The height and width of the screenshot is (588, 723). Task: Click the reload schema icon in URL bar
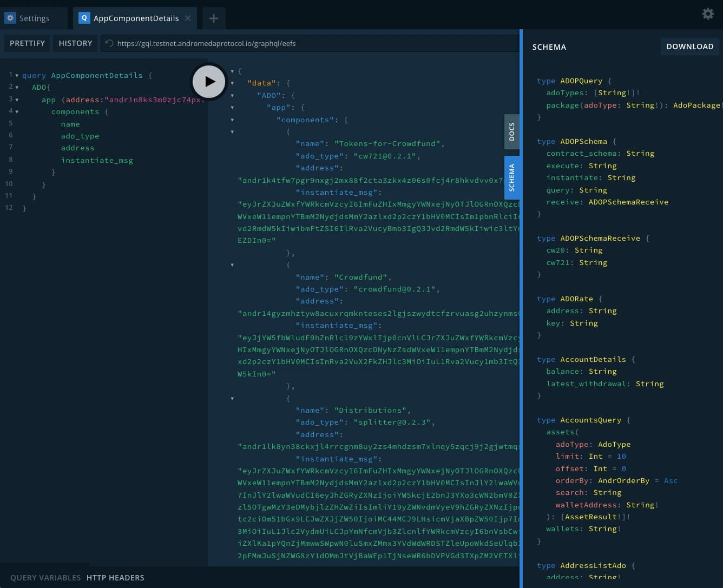[x=109, y=43]
